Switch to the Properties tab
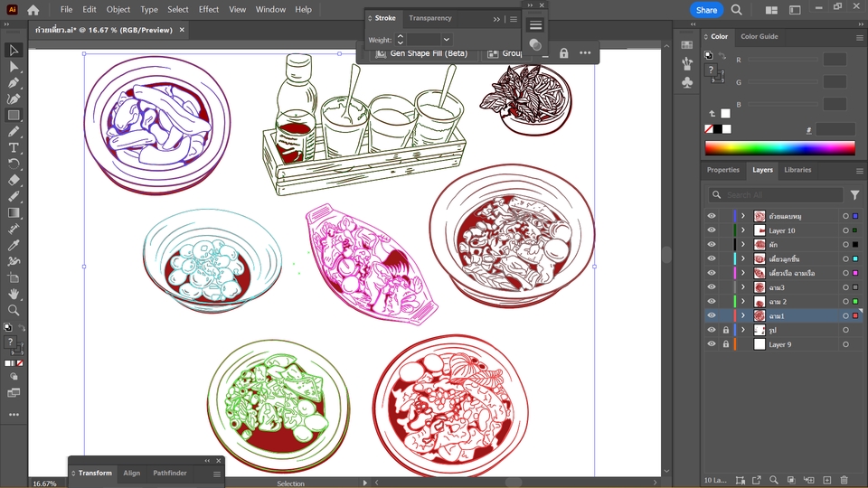 click(723, 170)
